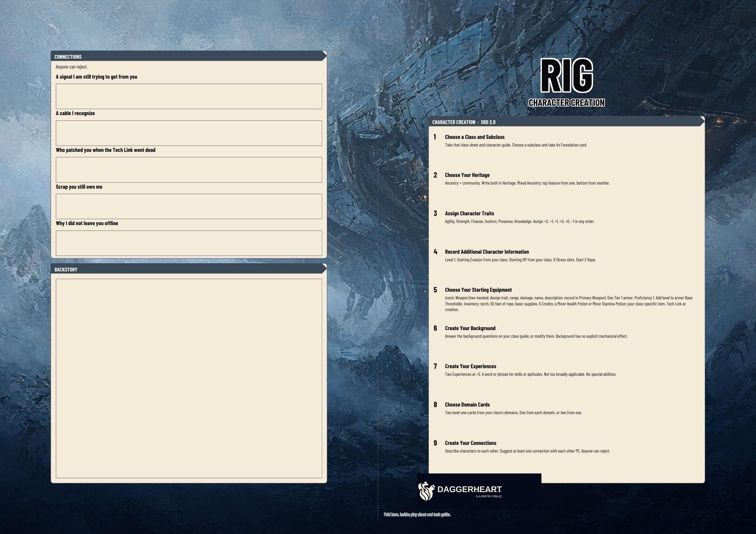The height and width of the screenshot is (534, 756).
Task: Click the 'A cable I recognize' prompt
Action: point(75,113)
